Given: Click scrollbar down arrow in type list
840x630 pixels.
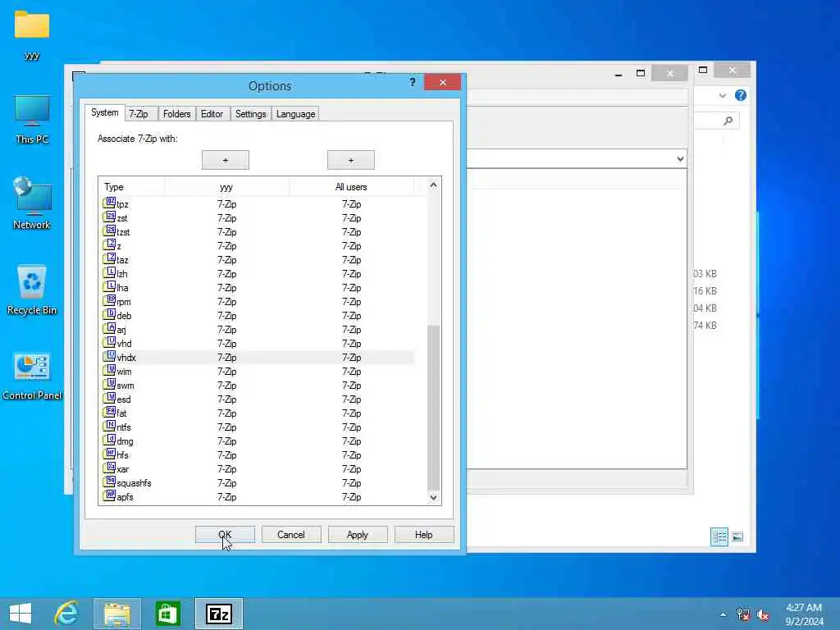Looking at the screenshot, I should click(x=433, y=497).
